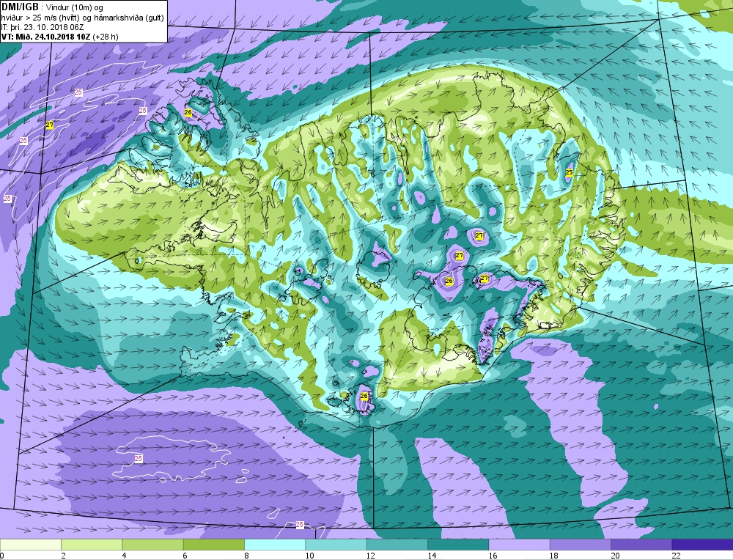Screen dimensions: 733x560
Task: Click the valid time 'Mið. 24.10.2018 10Z'
Action: [x=54, y=37]
